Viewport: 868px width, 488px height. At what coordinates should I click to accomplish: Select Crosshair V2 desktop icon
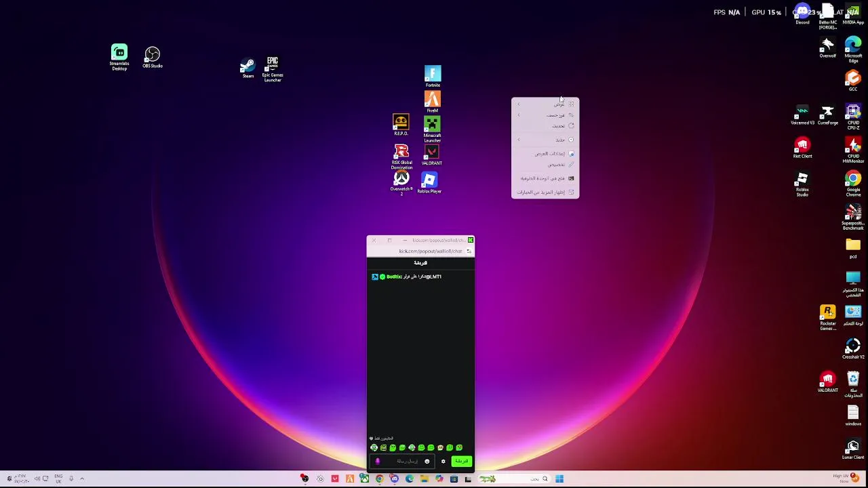click(x=853, y=350)
